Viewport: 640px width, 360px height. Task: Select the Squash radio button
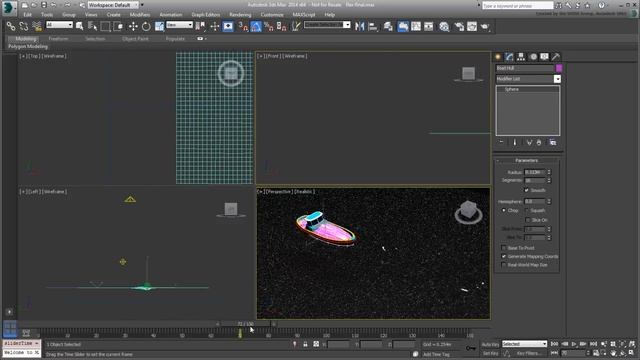click(527, 211)
